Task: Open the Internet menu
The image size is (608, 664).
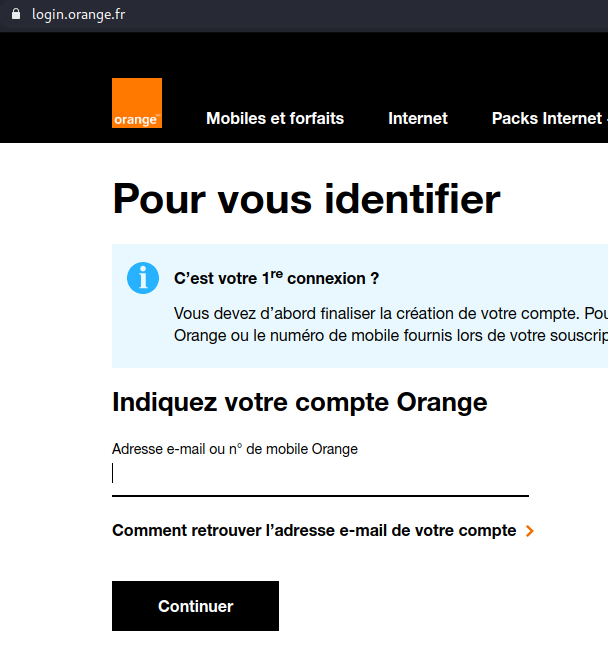Action: pos(418,118)
